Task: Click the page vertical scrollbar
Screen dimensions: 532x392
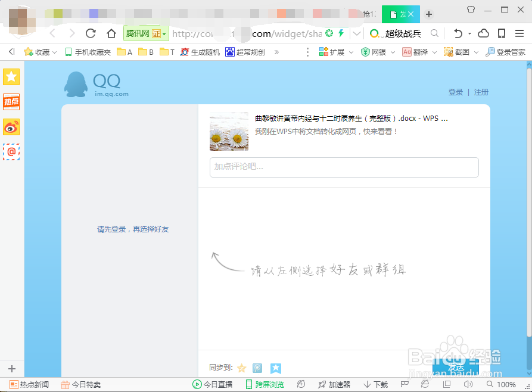Action: (x=529, y=203)
